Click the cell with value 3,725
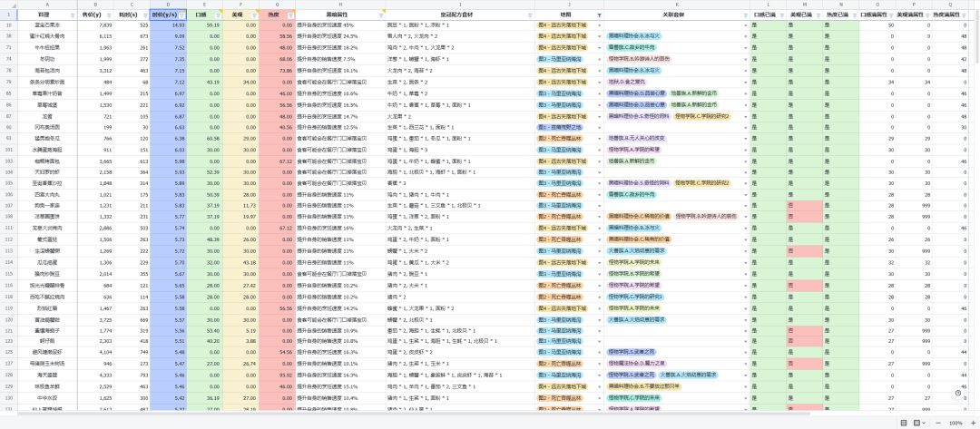The image size is (980, 429). [95, 318]
